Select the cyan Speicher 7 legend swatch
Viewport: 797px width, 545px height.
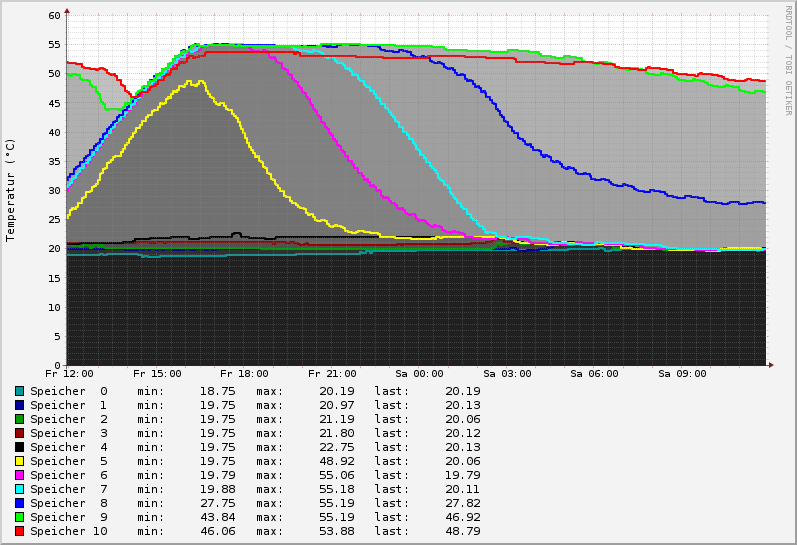[x=19, y=489]
